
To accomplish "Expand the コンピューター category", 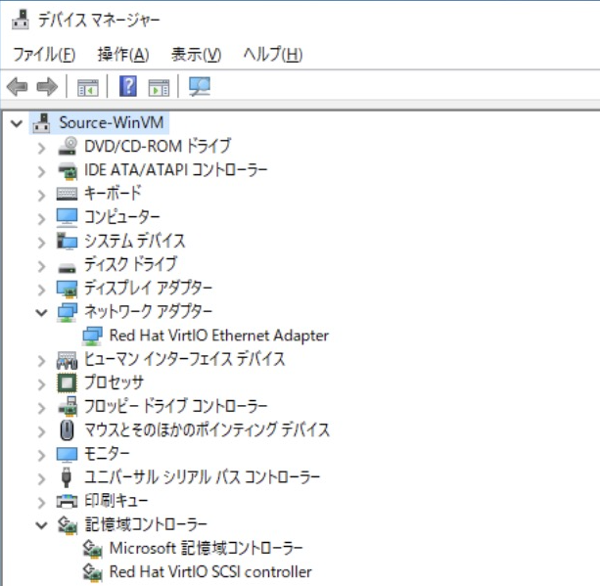I will 42,218.
